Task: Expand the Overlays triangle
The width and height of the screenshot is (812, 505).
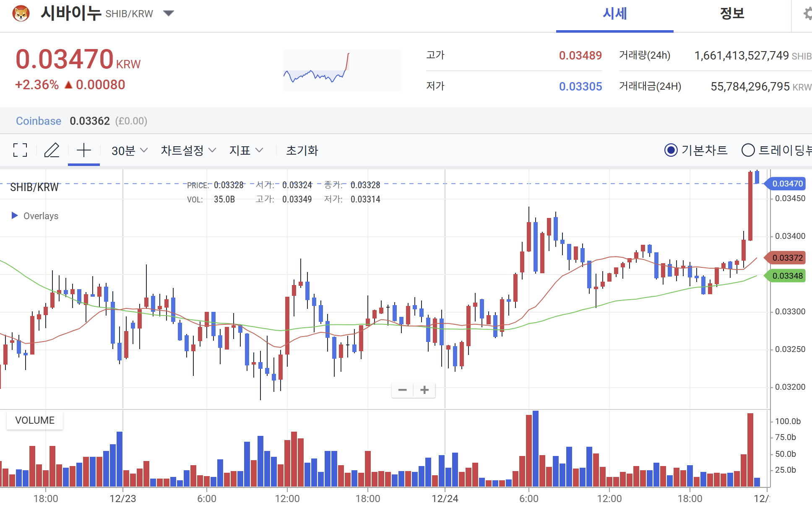Action: (15, 215)
